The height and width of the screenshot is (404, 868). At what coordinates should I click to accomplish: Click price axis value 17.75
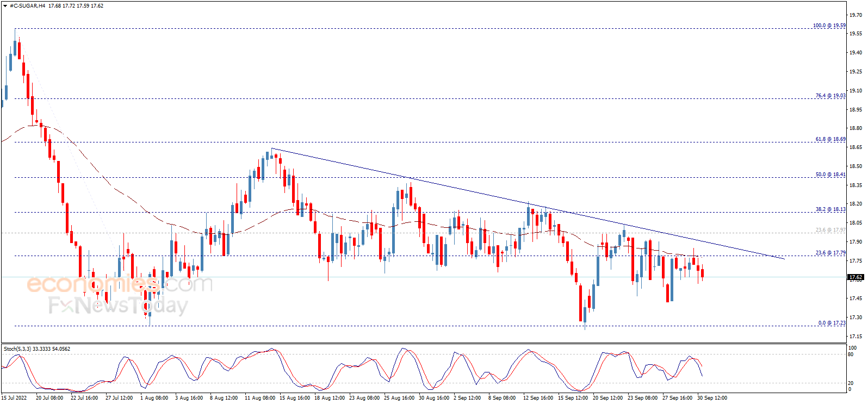(x=855, y=261)
